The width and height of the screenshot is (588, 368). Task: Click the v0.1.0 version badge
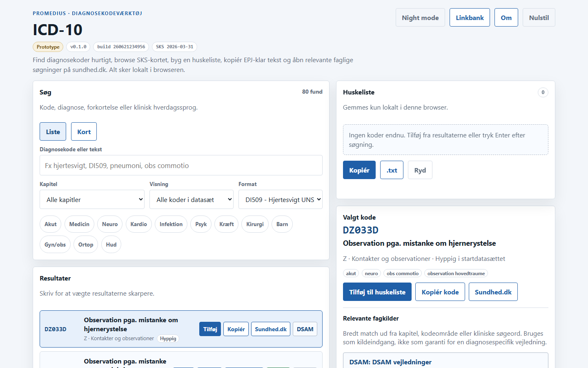point(78,47)
